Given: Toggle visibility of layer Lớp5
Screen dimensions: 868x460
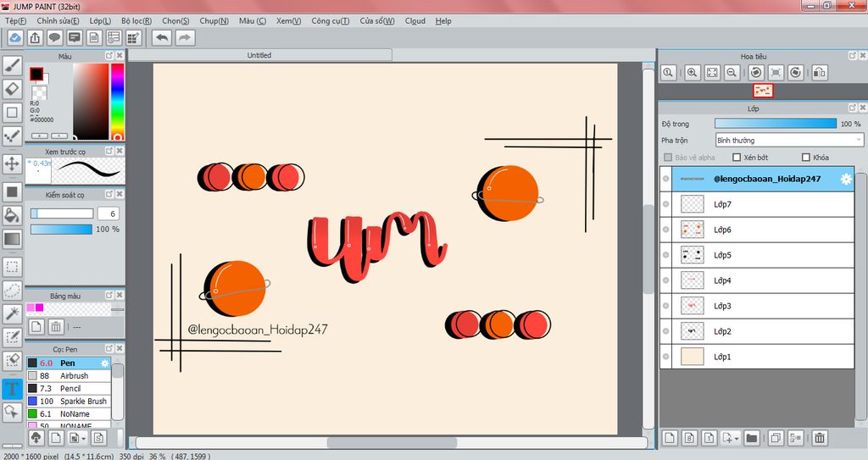Looking at the screenshot, I should [666, 255].
